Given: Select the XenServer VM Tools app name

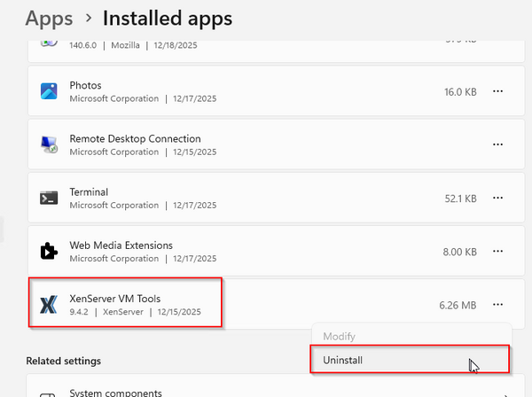Looking at the screenshot, I should (x=114, y=299).
